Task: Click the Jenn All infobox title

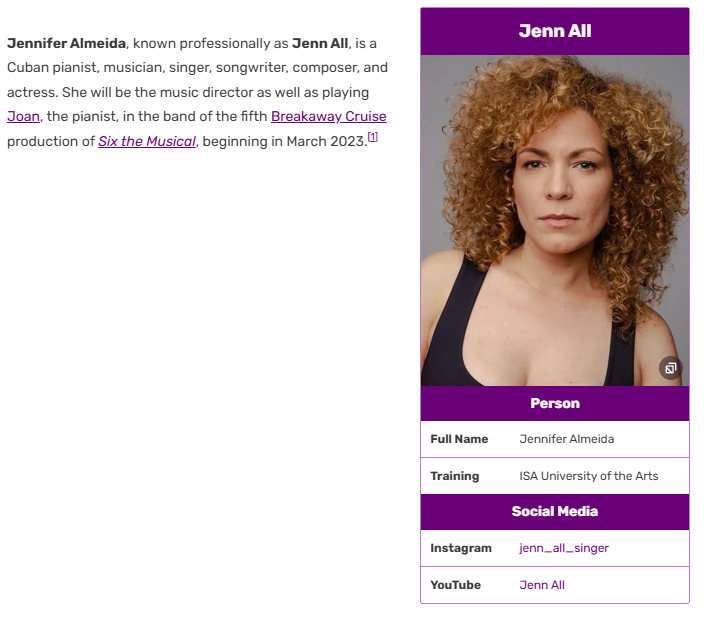Action: (555, 31)
